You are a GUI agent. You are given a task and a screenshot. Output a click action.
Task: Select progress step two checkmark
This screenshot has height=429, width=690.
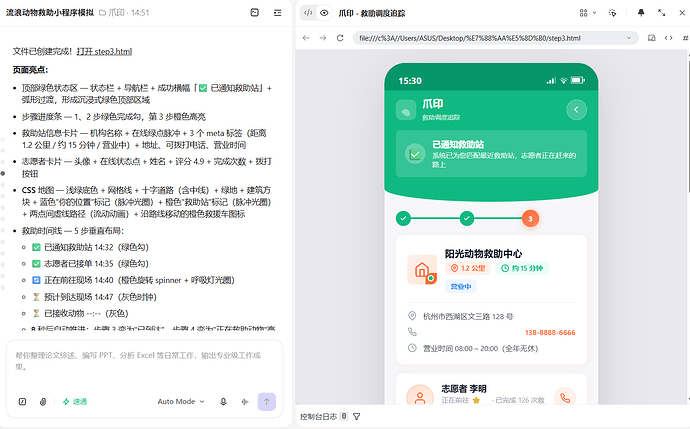[467, 218]
